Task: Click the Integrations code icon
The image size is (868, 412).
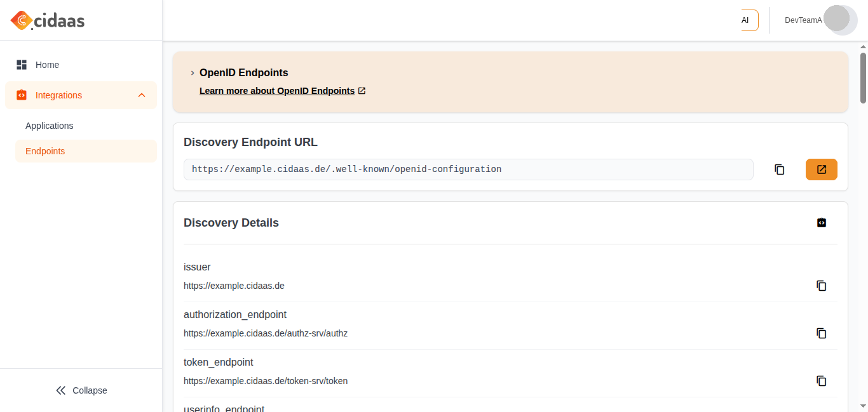Action: pos(22,95)
